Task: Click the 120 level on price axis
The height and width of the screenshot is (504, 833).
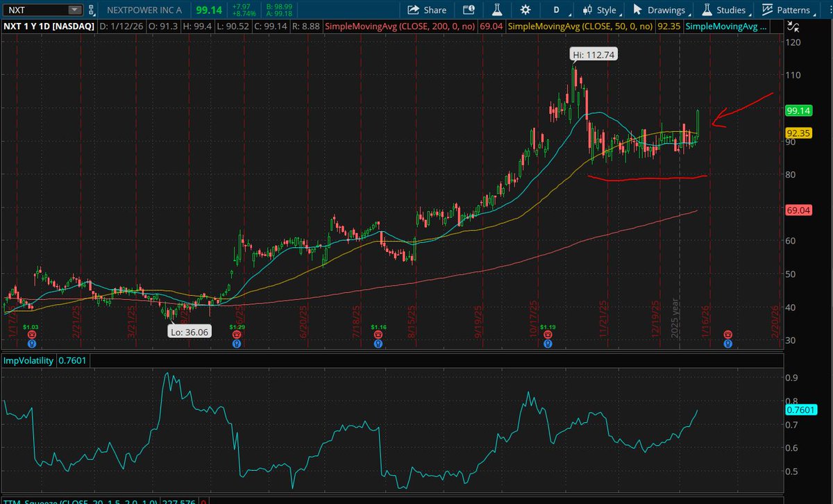Action: point(793,42)
